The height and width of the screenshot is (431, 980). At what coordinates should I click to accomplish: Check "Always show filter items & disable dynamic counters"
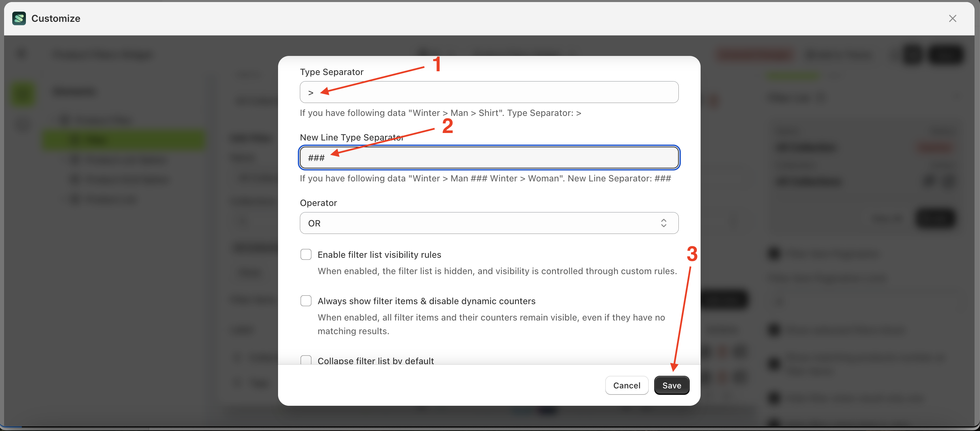[x=306, y=301]
